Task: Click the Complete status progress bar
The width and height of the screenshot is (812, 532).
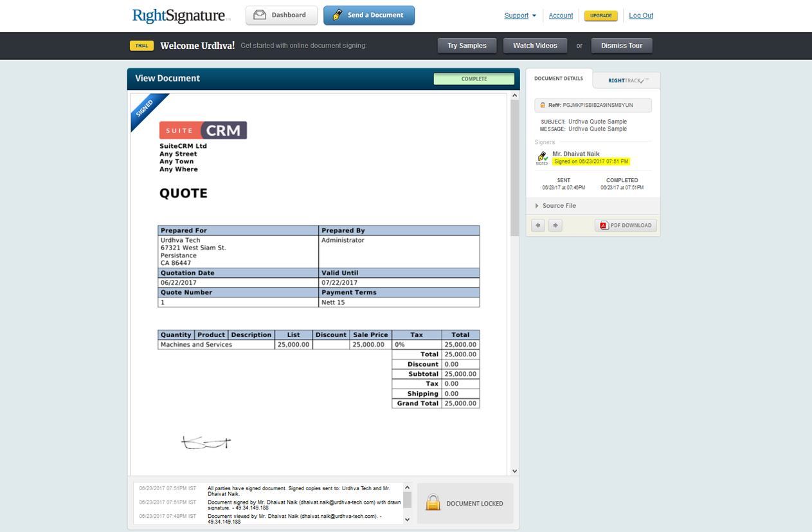Action: tap(474, 79)
